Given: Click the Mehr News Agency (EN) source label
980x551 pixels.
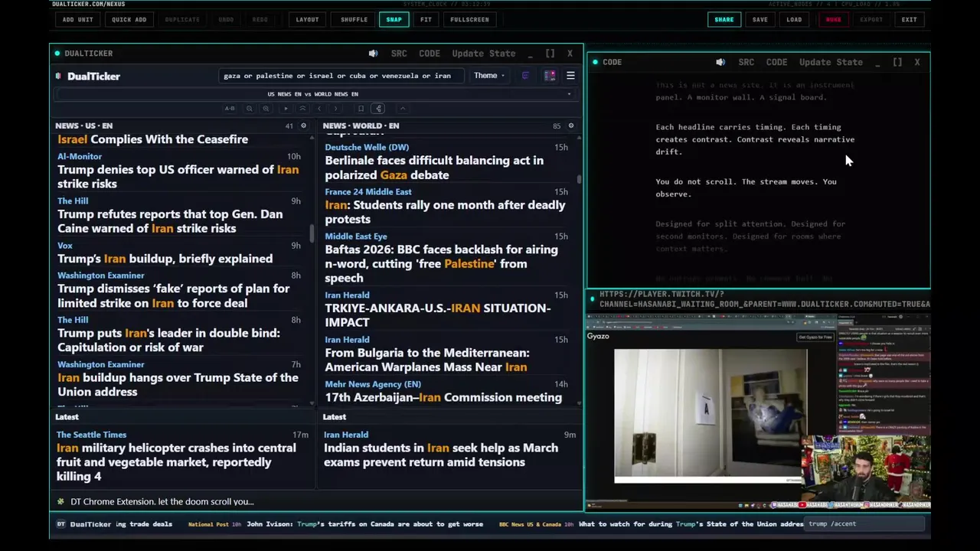Looking at the screenshot, I should tap(373, 384).
